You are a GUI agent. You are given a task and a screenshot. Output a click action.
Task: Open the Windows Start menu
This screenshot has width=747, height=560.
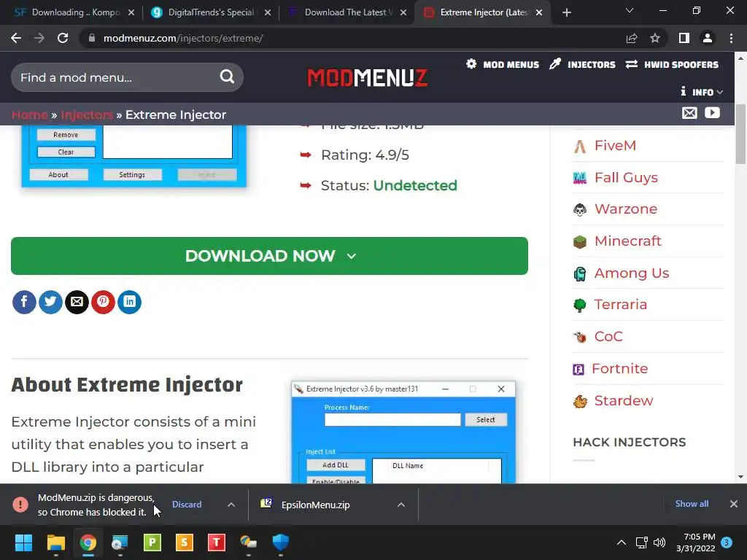tap(23, 542)
